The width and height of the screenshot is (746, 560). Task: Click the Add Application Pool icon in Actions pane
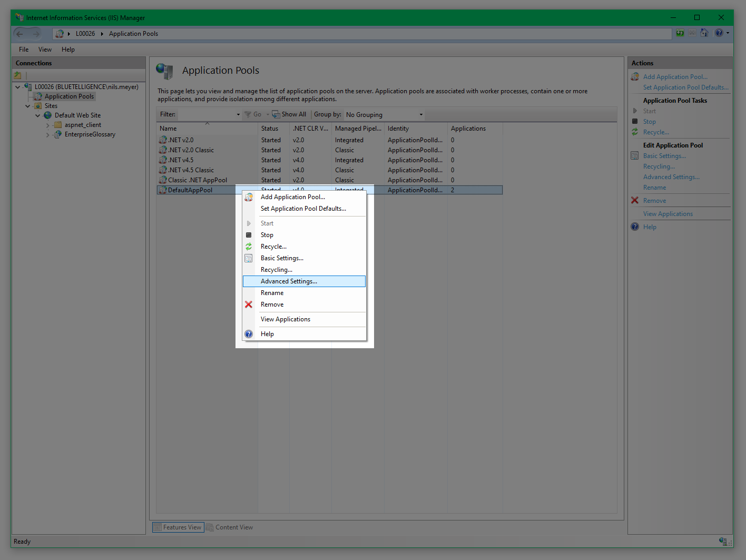coord(635,77)
